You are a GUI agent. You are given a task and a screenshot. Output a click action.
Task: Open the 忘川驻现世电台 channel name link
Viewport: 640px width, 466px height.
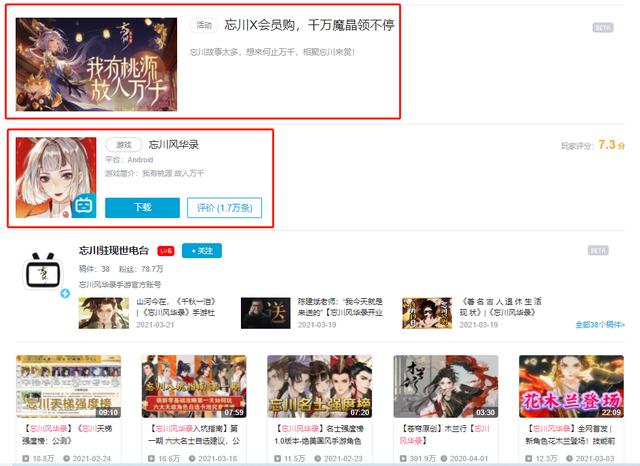[x=114, y=250]
